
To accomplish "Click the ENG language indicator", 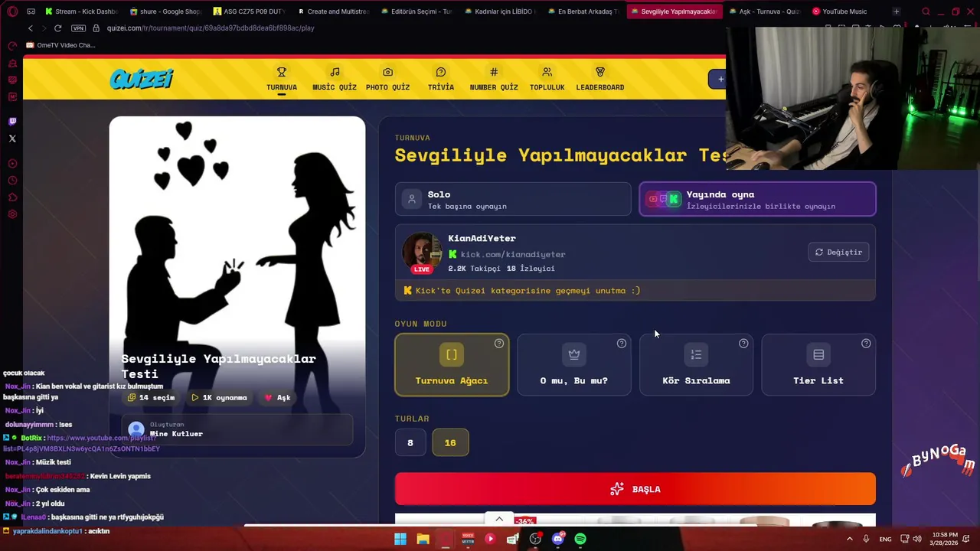I will coord(885,540).
